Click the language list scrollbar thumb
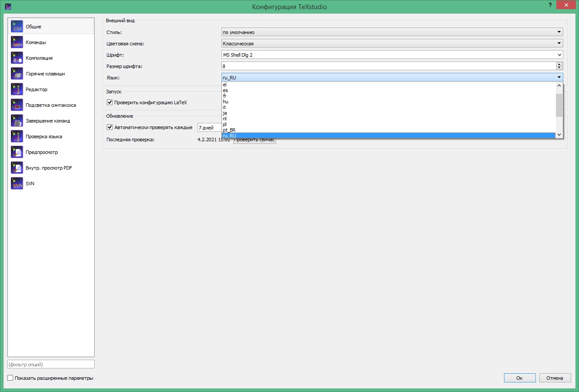 pyautogui.click(x=559, y=105)
